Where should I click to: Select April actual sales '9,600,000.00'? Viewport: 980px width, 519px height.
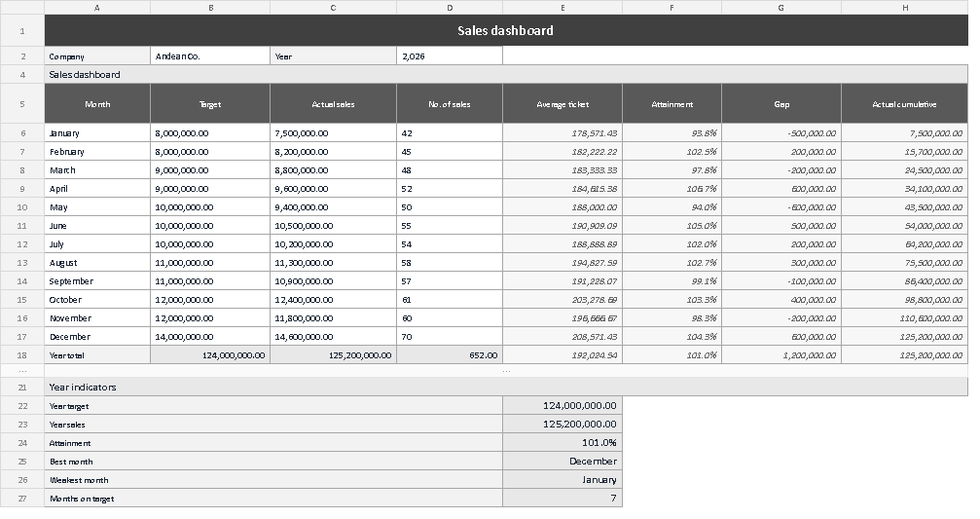[333, 188]
